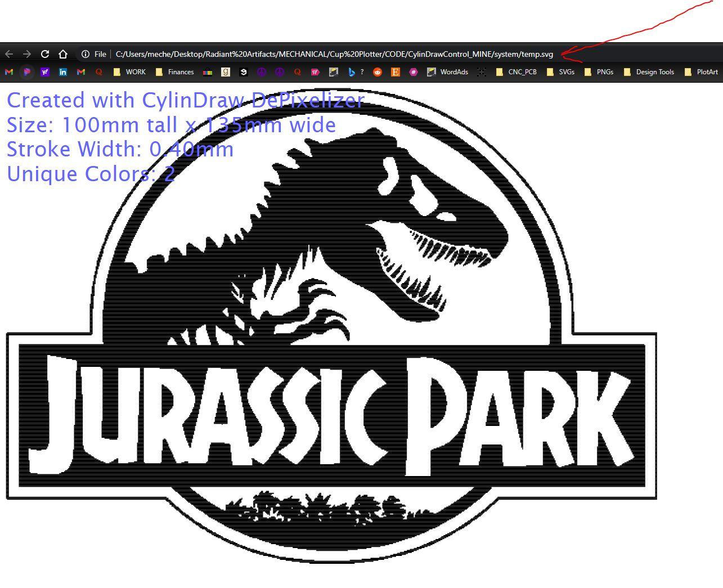Open the Quora bookmark icon
The width and height of the screenshot is (723, 588).
pos(99,71)
